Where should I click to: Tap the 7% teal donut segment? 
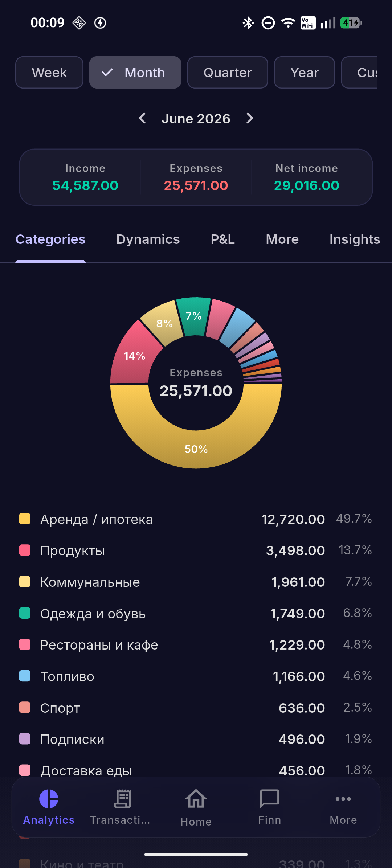(194, 316)
